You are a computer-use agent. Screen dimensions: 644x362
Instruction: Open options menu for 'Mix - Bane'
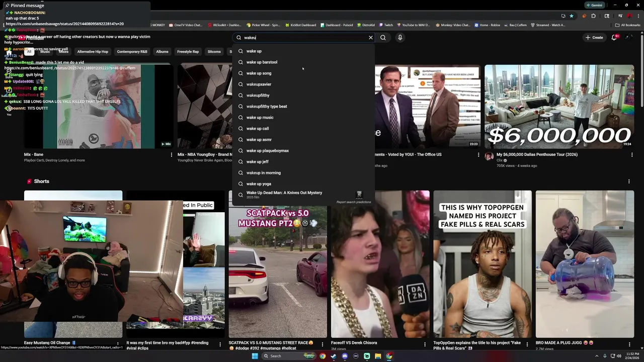[171, 155]
